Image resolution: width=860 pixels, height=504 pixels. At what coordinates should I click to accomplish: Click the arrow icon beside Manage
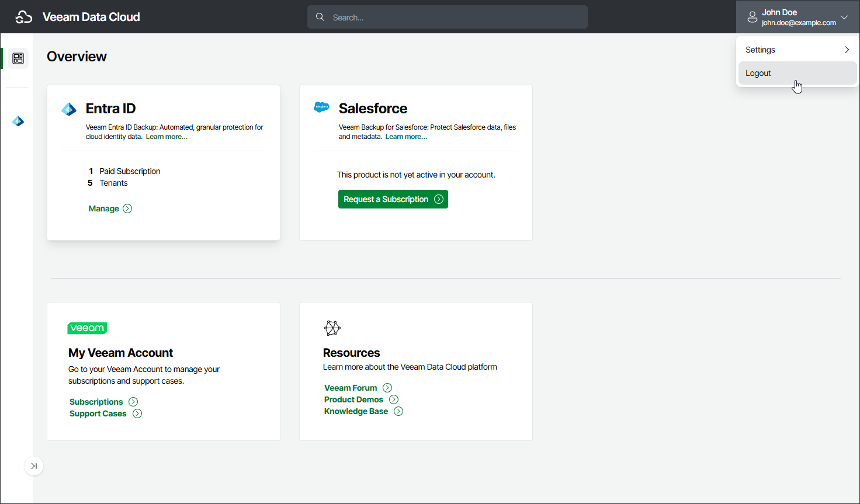127,208
